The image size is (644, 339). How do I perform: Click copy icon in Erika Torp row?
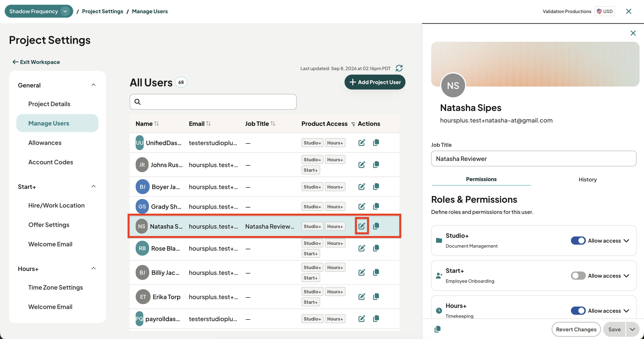coord(376,297)
